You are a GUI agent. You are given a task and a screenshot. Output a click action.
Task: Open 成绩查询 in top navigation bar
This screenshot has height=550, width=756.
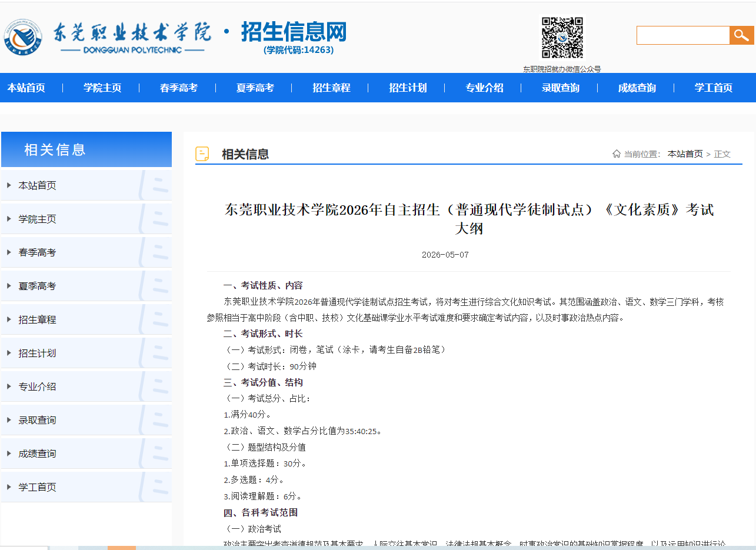pos(637,88)
